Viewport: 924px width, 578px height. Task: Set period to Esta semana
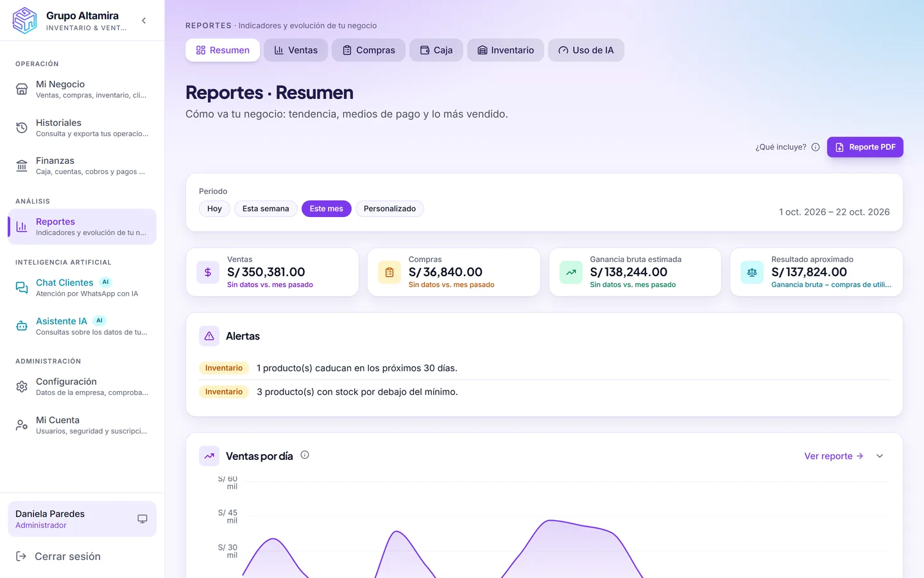[x=266, y=209]
